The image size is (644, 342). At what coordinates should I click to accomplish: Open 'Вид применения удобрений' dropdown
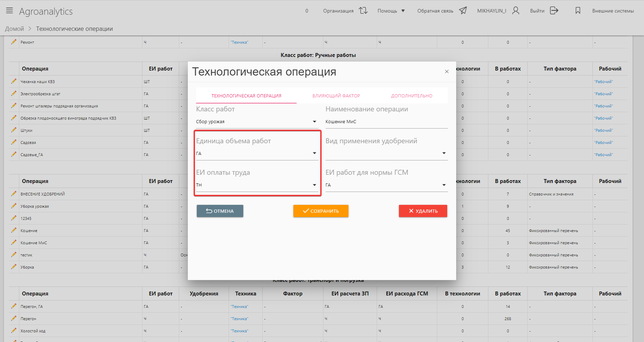coord(444,153)
